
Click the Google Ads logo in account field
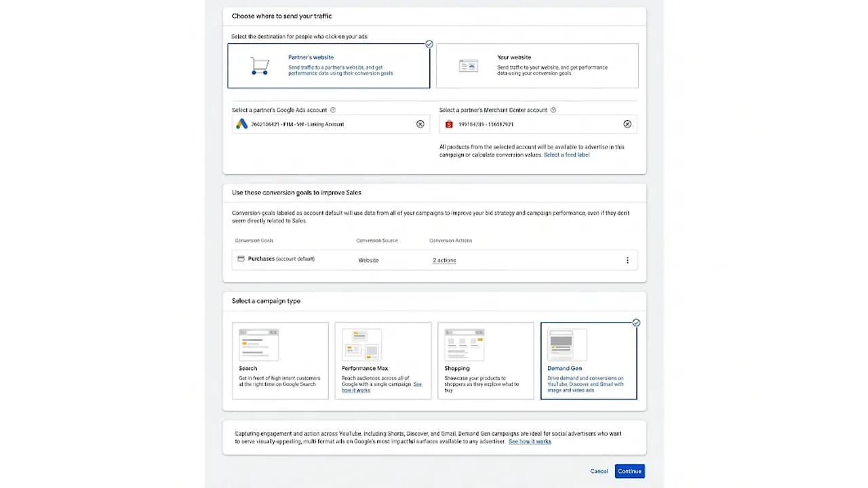pyautogui.click(x=242, y=124)
